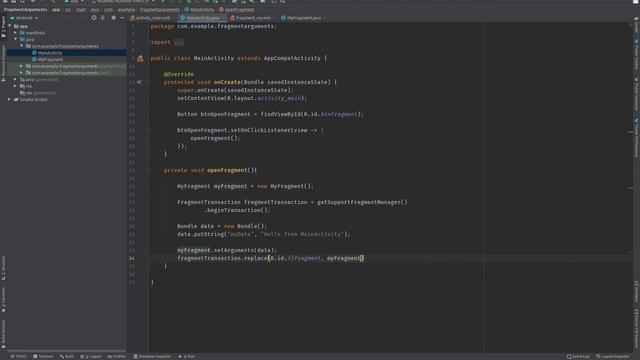
Task: Expand the manifests folder
Action: tap(16, 33)
